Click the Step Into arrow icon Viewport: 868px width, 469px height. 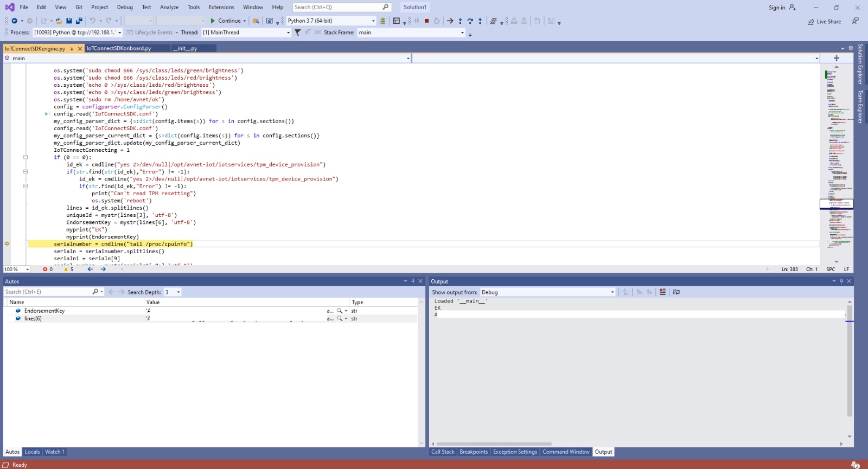[x=460, y=21]
